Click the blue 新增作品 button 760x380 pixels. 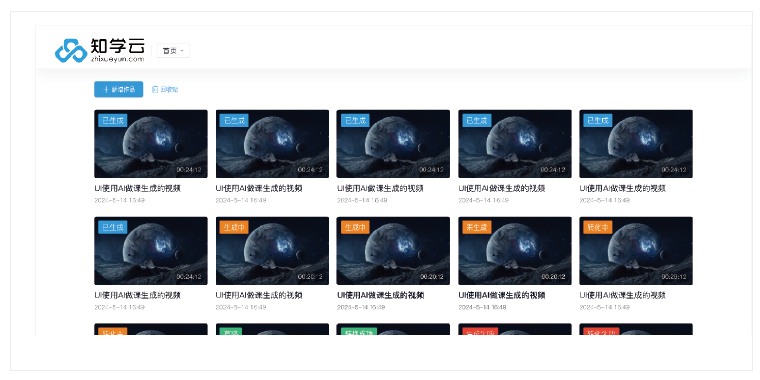[x=118, y=89]
